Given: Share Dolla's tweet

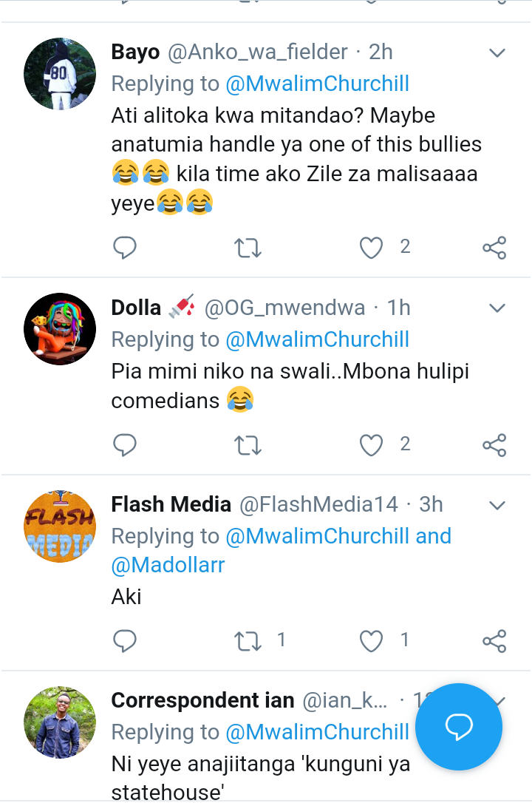Looking at the screenshot, I should click(494, 444).
